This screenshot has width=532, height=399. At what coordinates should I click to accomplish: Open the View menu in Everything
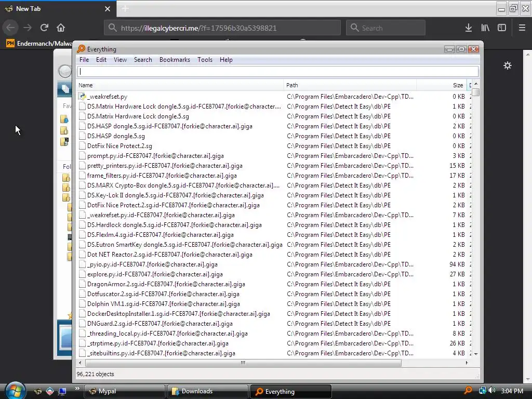[120, 60]
